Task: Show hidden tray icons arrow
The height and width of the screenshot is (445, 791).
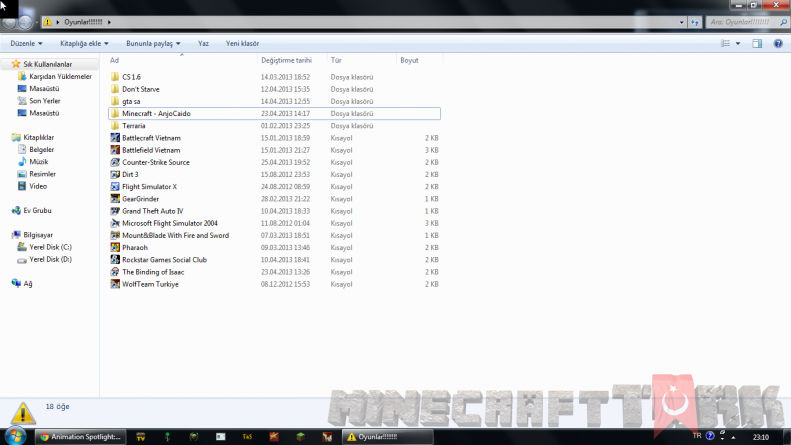Action: 733,437
